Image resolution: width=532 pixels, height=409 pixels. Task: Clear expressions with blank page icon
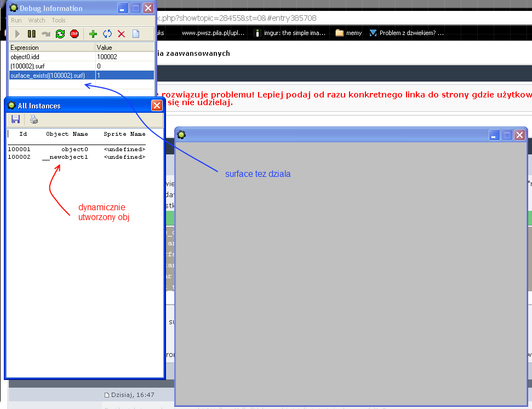point(136,34)
